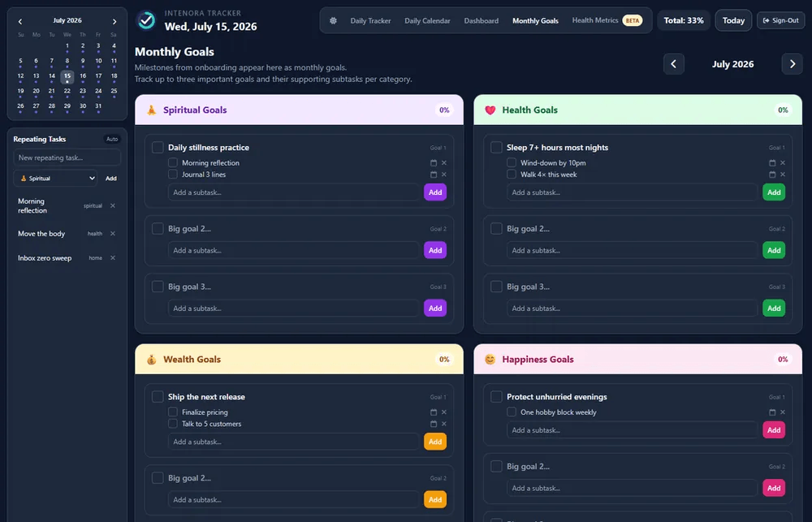Check the Wind-down by 10pm box

[x=512, y=162]
